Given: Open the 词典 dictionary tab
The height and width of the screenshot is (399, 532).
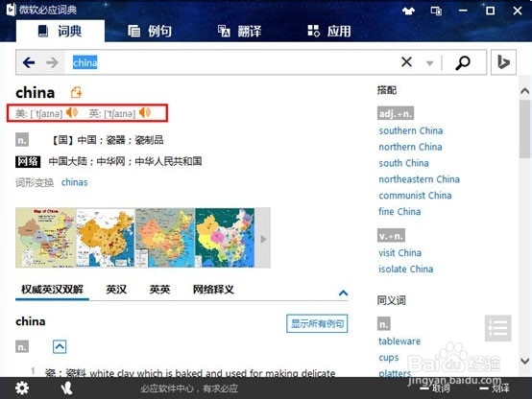Looking at the screenshot, I should click(x=60, y=32).
